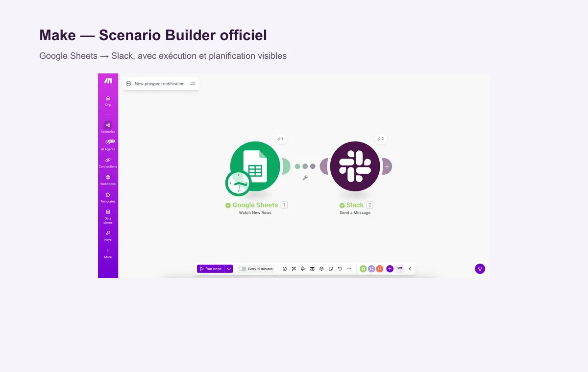Click the undo arrow in the toolbar
Viewport: 588px width, 372px height.
pyautogui.click(x=340, y=269)
